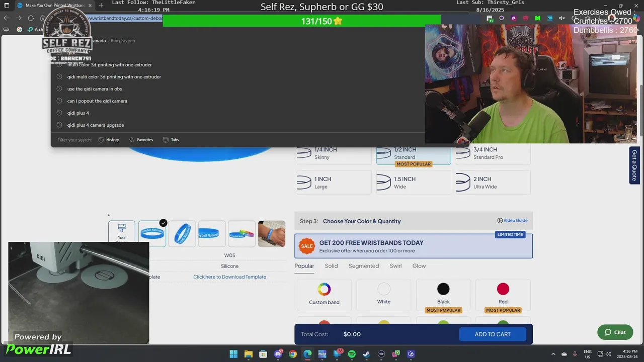Filter search by Favorites
644x362 pixels.
[x=141, y=140]
